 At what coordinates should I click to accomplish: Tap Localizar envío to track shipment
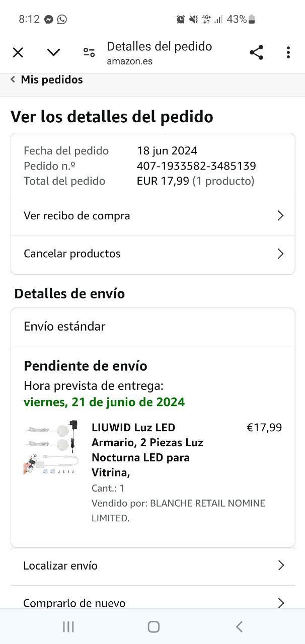60,566
